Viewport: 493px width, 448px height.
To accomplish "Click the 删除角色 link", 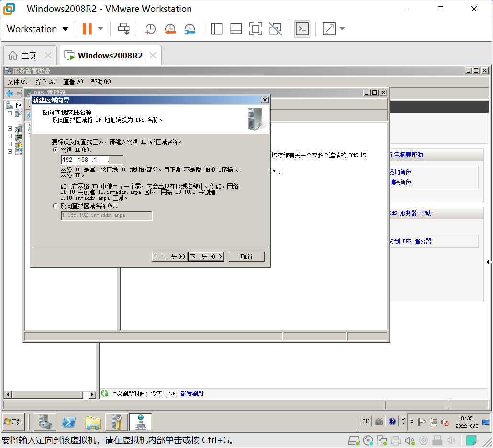I will tap(401, 183).
